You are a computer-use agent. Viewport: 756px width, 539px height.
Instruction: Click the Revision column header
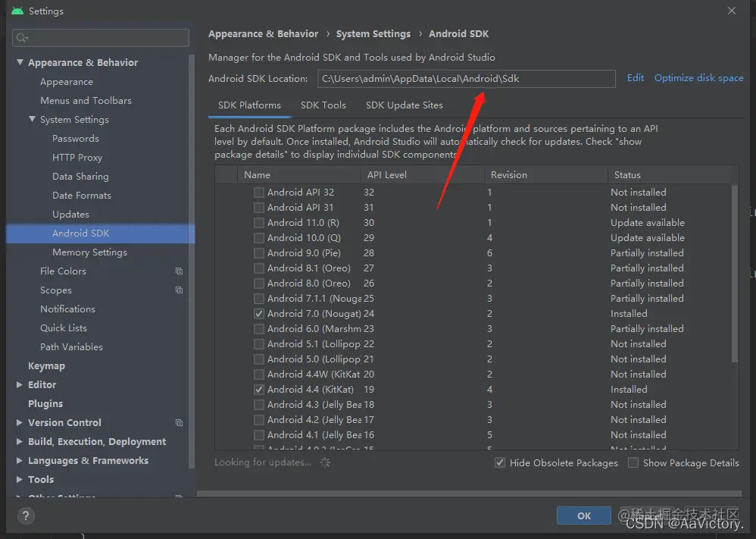(545, 174)
